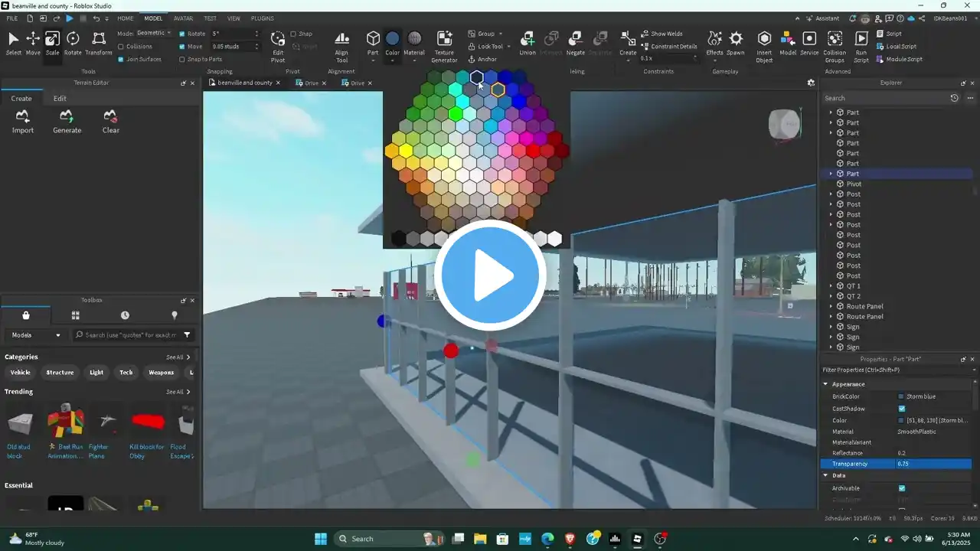Enable the Transform tool
Image resolution: width=980 pixels, height=551 pixels.
[99, 44]
